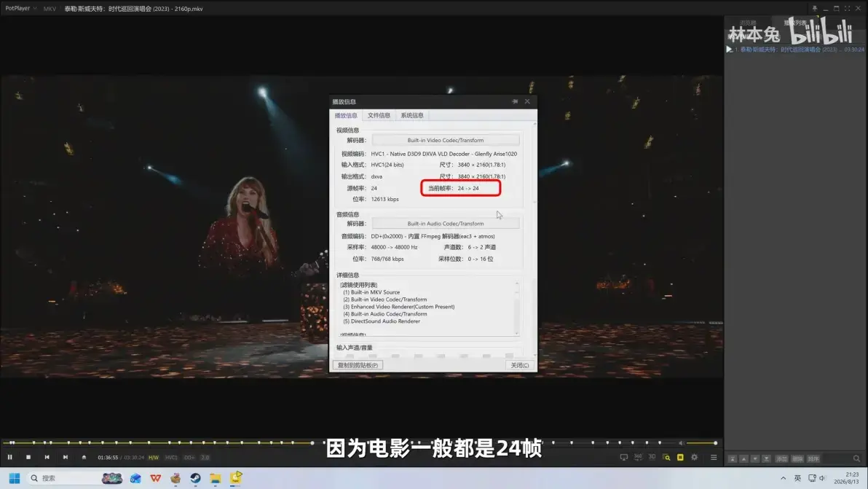
Task: Close the playback info dialog with X
Action: click(x=527, y=101)
